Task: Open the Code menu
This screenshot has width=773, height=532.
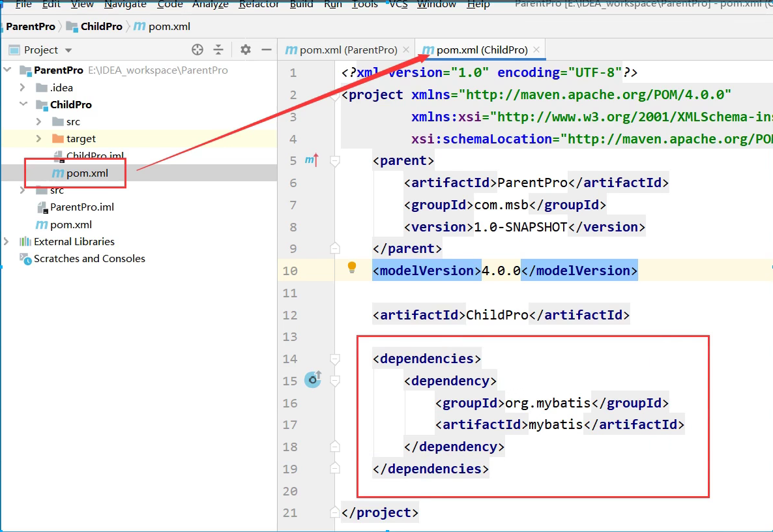Action: point(170,5)
